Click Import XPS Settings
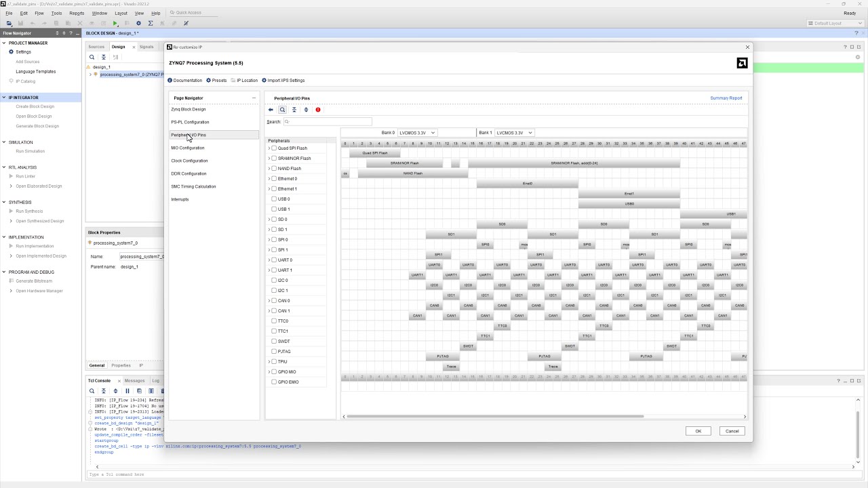This screenshot has height=488, width=868. click(x=283, y=81)
